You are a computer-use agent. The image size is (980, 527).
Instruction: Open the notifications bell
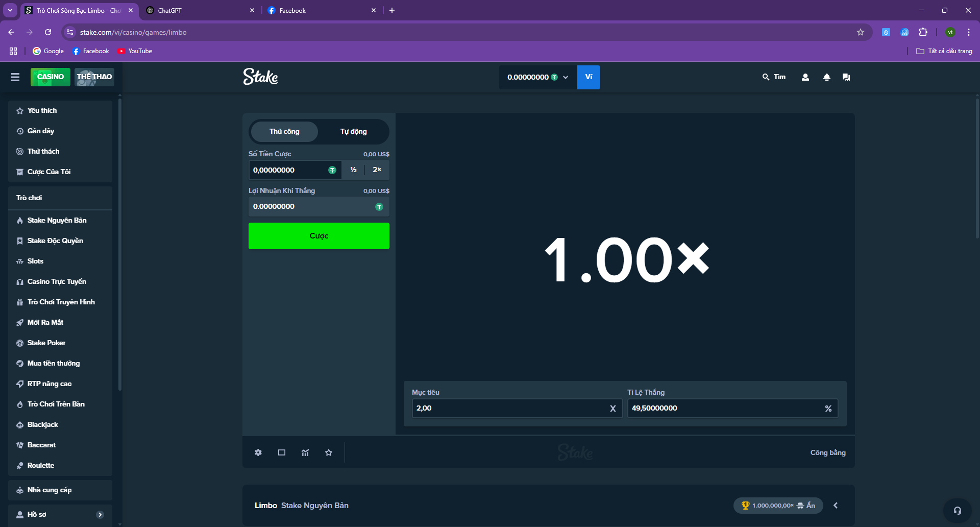pos(827,77)
